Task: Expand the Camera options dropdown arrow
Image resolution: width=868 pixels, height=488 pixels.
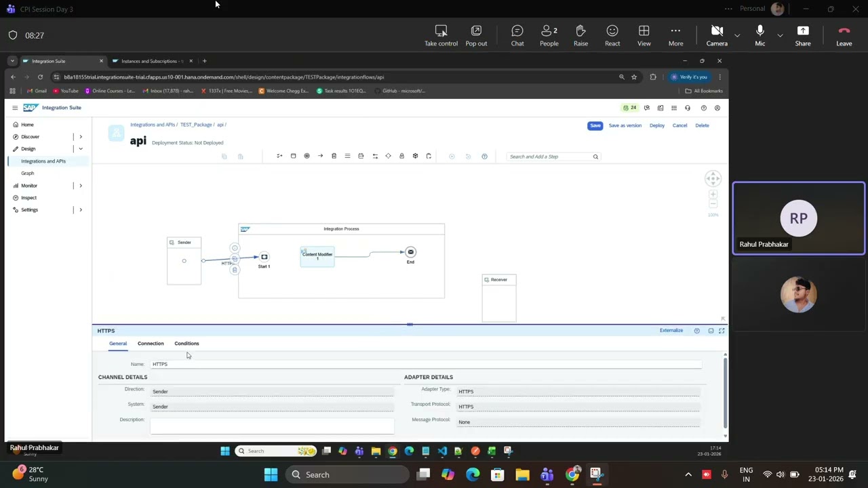Action: click(x=737, y=35)
